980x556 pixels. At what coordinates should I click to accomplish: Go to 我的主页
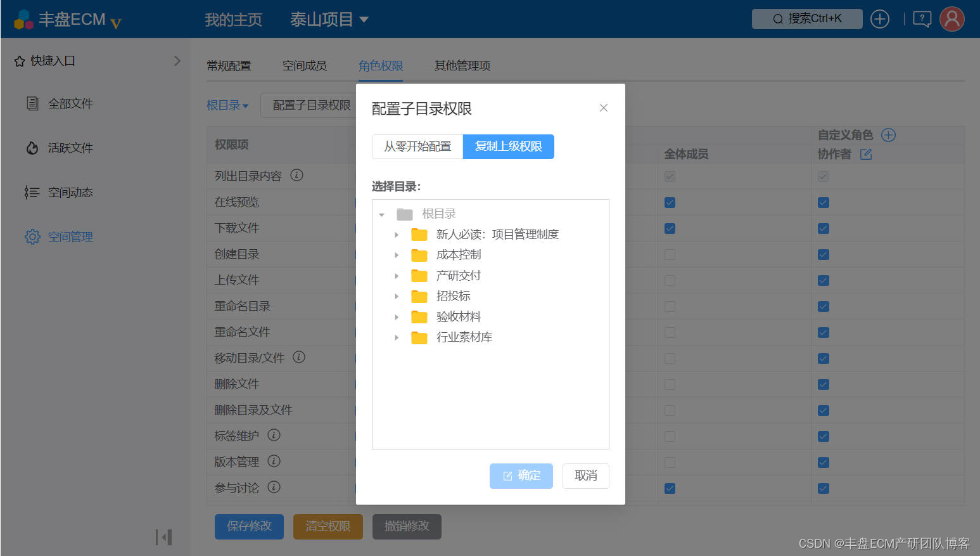coord(234,20)
